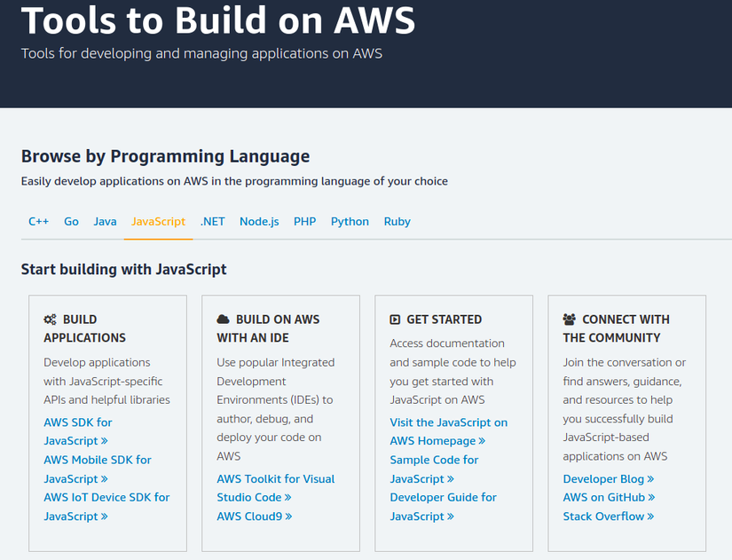Viewport: 732px width, 560px height.
Task: Visit the Developer Blog link
Action: coord(608,479)
